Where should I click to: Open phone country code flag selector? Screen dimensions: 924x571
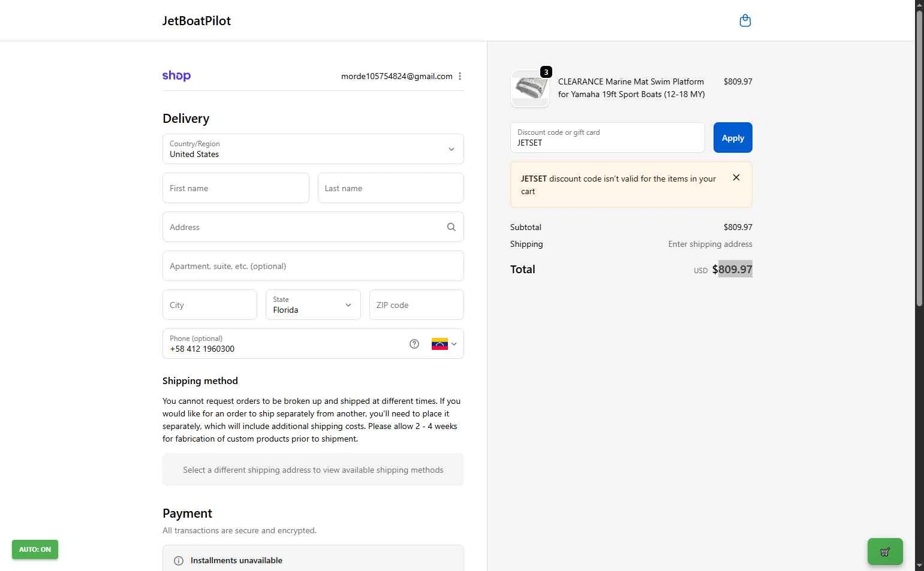click(444, 344)
